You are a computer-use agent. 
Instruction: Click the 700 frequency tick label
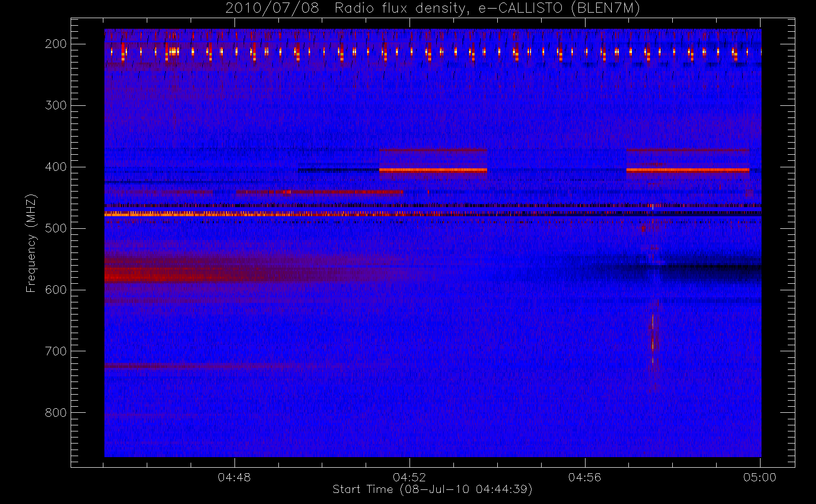pos(56,351)
